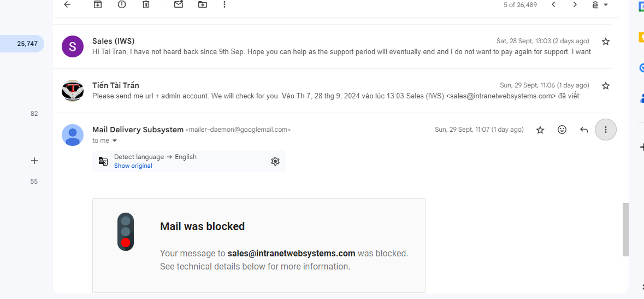Click Show original translation link

tap(133, 166)
